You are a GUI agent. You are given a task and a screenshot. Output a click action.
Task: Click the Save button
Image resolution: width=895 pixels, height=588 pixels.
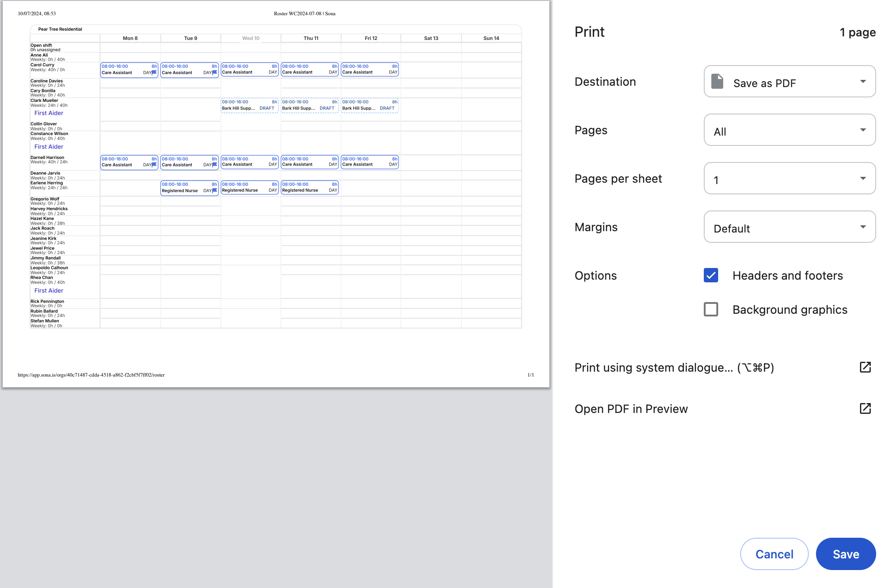(x=846, y=554)
